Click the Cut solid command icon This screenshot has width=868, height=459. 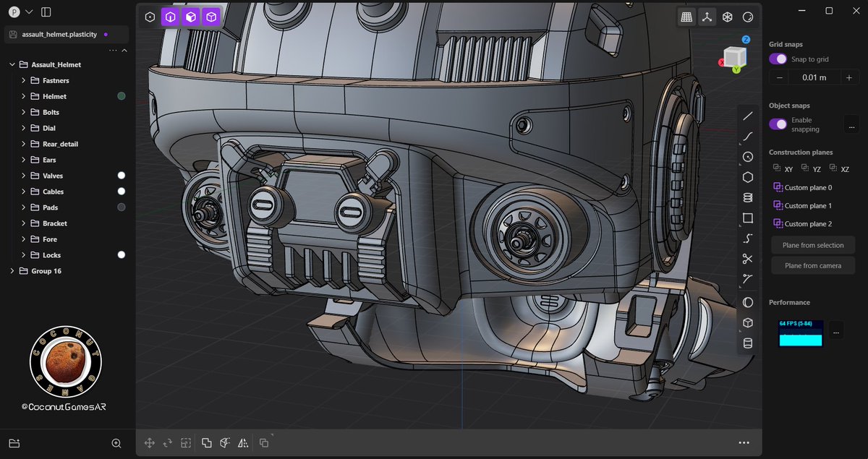click(225, 442)
